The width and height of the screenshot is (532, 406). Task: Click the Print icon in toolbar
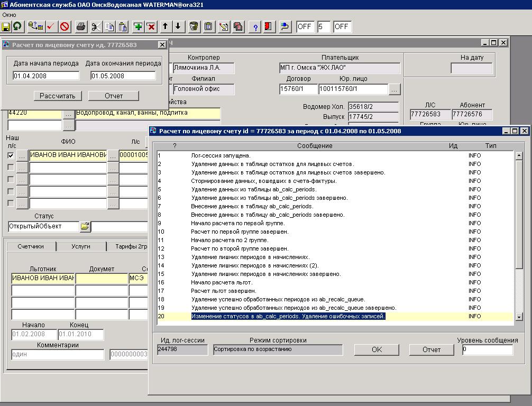tap(81, 26)
